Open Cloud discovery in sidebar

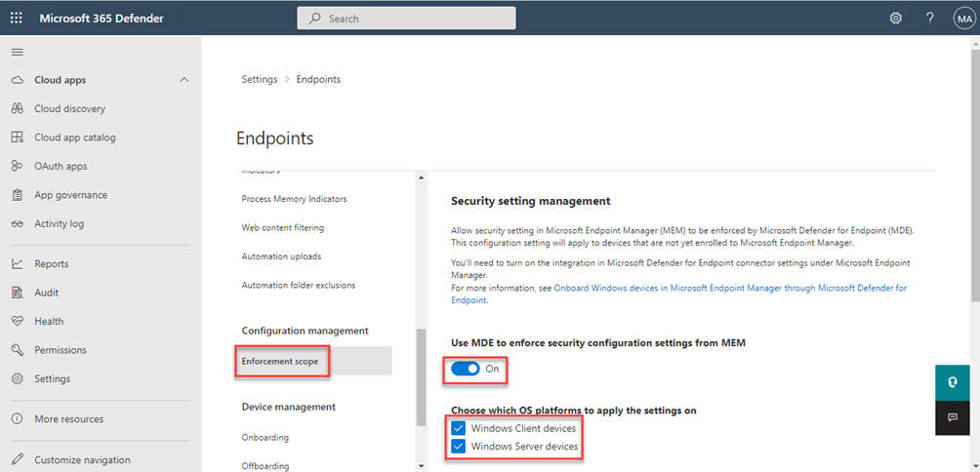pyautogui.click(x=70, y=108)
